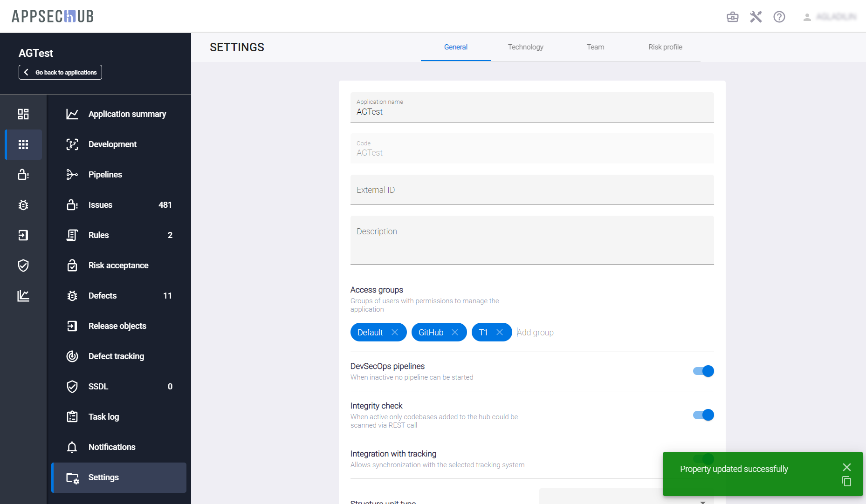Open the tools wrench icon in header
The image size is (866, 504).
pyautogui.click(x=756, y=17)
